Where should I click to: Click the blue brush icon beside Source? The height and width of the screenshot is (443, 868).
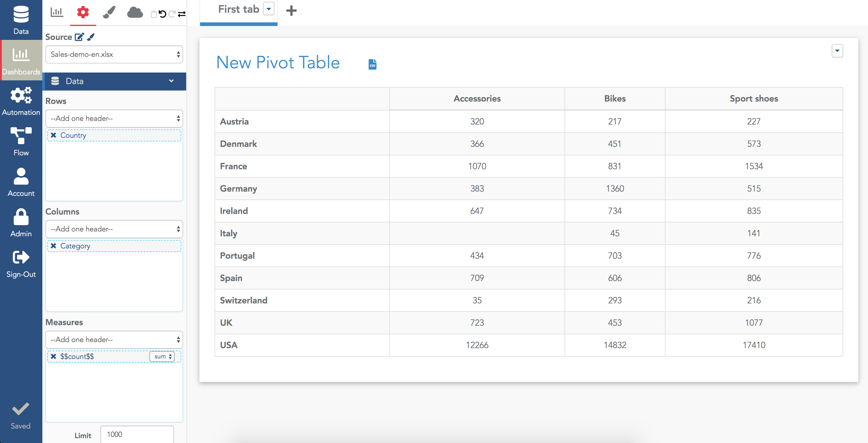click(x=91, y=37)
